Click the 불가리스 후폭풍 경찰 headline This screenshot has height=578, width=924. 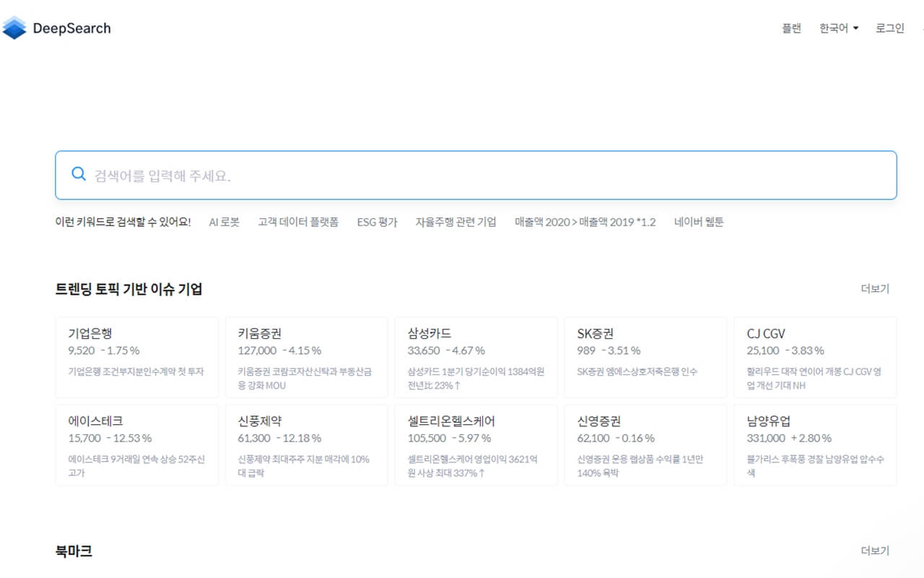[816, 466]
